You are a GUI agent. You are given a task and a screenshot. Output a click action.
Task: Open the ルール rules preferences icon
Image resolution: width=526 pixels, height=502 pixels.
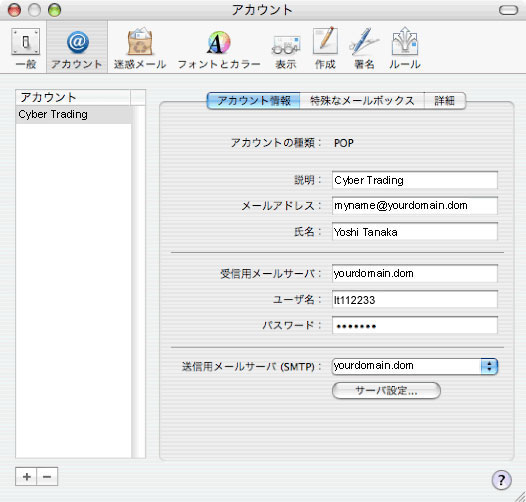tap(405, 49)
